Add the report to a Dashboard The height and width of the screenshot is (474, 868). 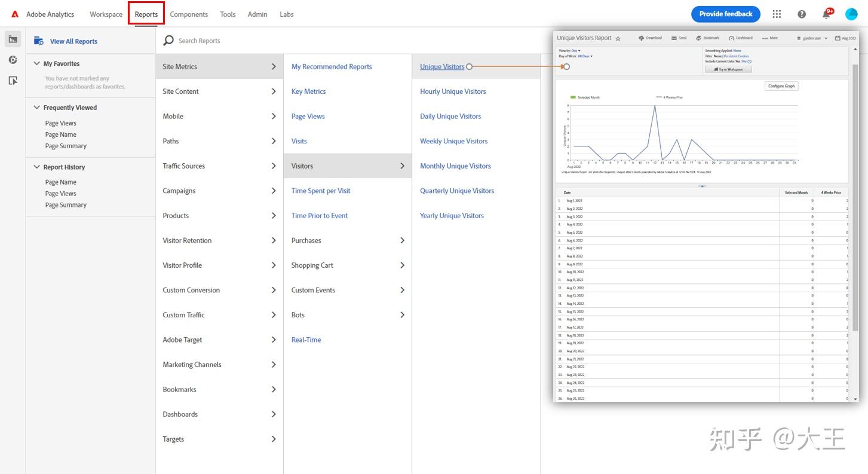(740, 37)
